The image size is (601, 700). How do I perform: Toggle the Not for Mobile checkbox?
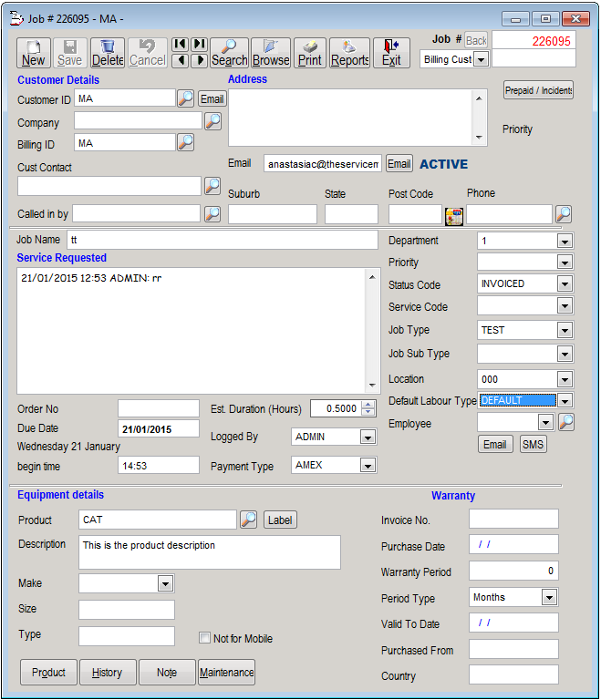coord(205,638)
